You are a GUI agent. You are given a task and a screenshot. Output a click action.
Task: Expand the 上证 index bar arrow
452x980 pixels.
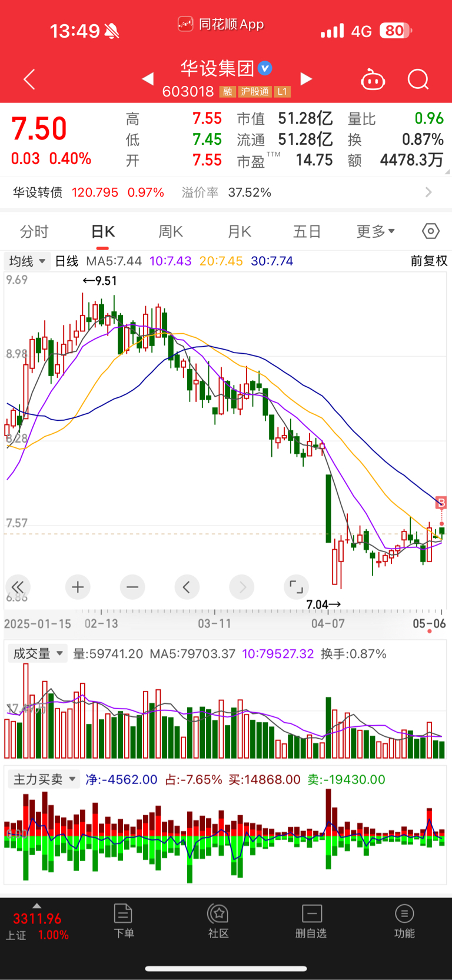click(x=36, y=906)
